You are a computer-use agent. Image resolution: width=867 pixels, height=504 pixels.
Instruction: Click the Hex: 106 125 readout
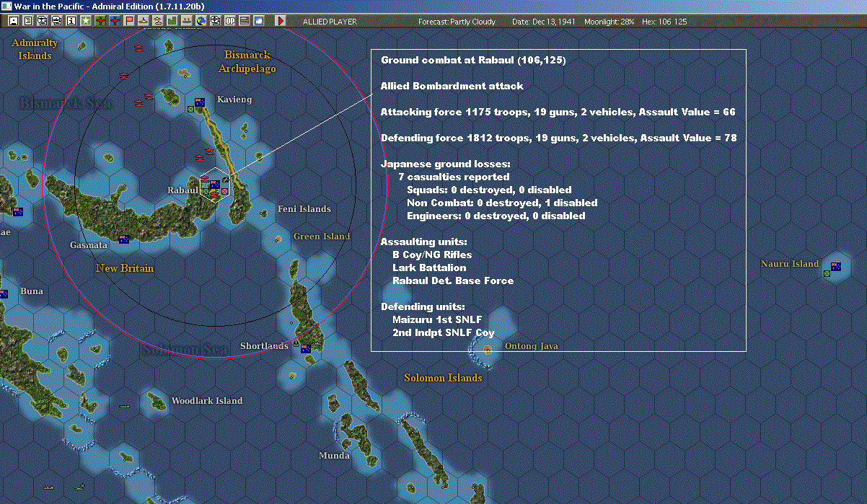[x=664, y=22]
